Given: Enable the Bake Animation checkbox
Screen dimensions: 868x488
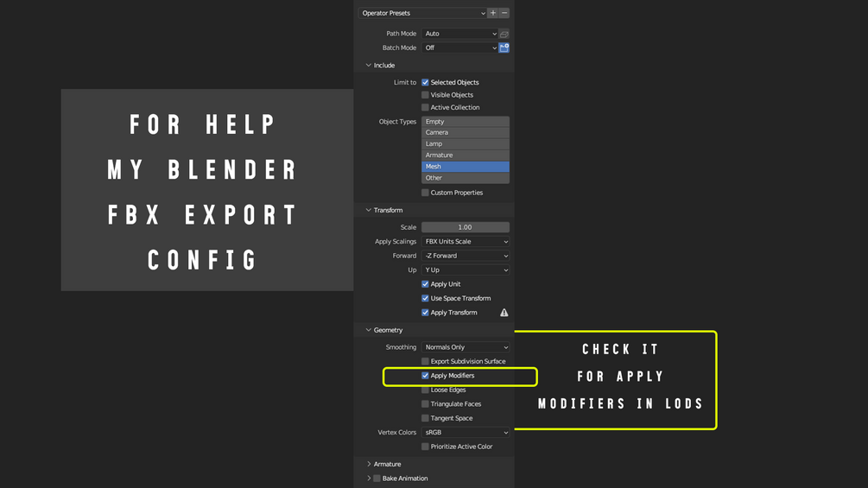Looking at the screenshot, I should coord(377,478).
